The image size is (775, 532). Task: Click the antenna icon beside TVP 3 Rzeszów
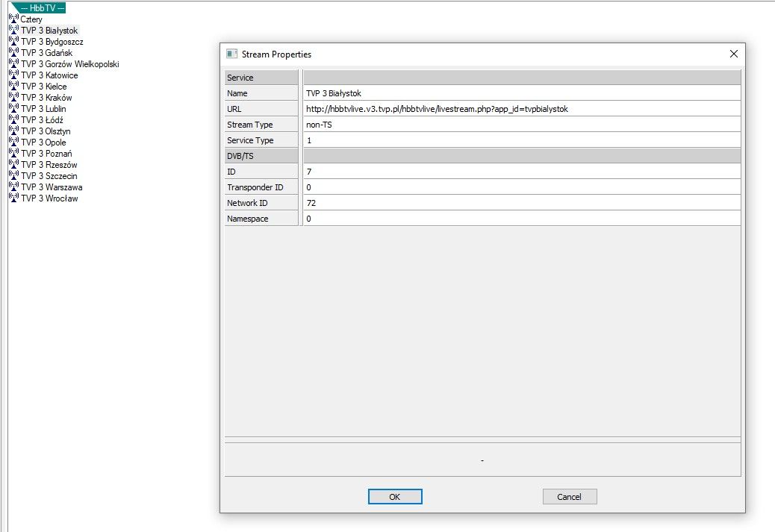(14, 164)
